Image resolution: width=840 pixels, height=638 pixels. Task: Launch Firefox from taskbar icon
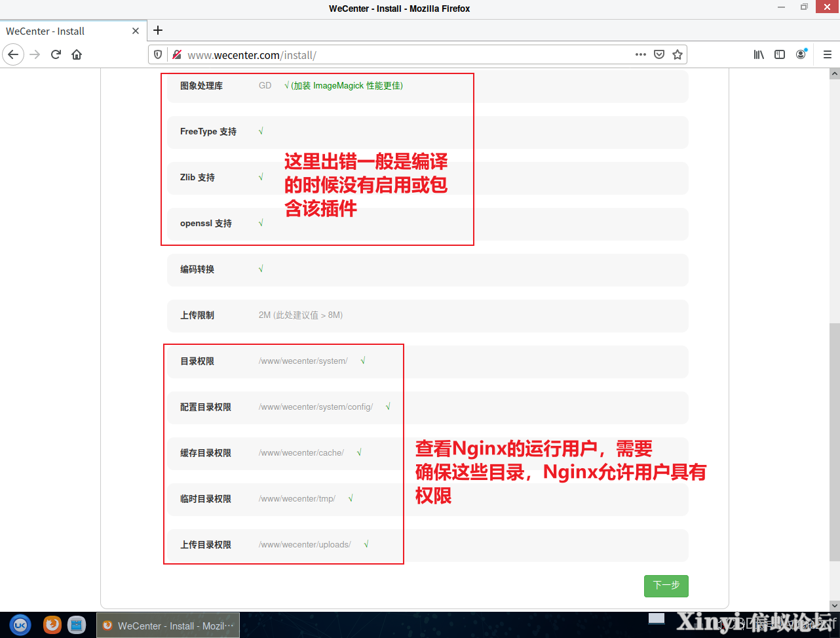(52, 625)
